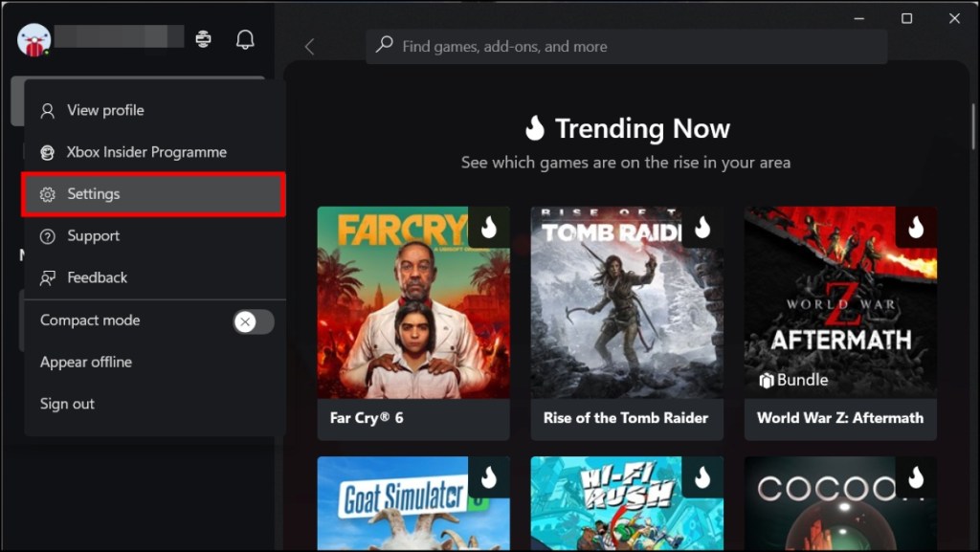
Task: Click the gear icon beside Settings
Action: [x=48, y=194]
